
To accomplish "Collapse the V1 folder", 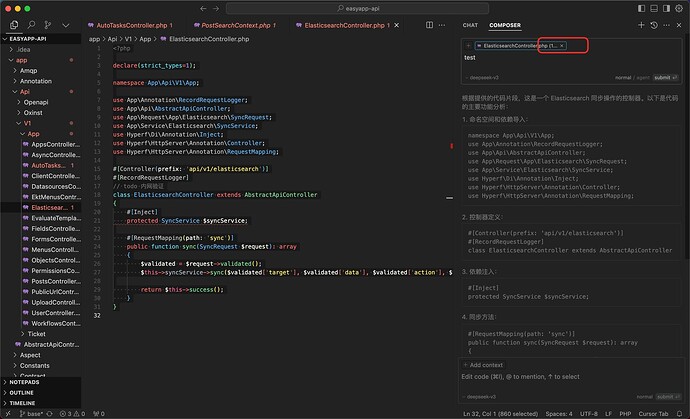I will (40, 123).
